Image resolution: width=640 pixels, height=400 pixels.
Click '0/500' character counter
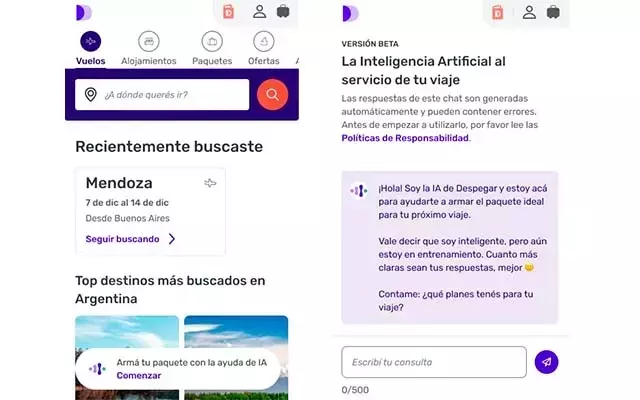(355, 390)
